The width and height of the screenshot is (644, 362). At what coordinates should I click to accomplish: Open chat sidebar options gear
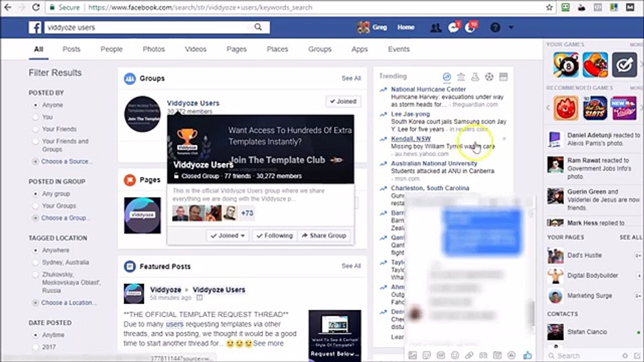tap(625, 355)
